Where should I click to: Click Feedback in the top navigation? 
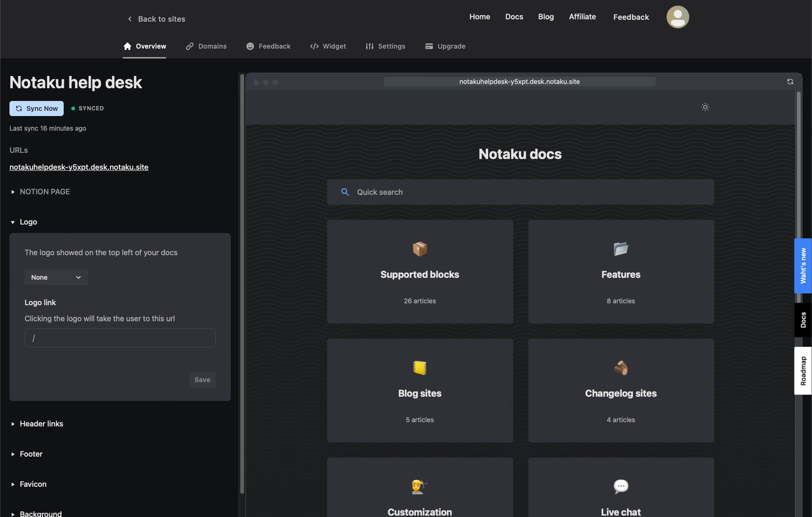[631, 17]
